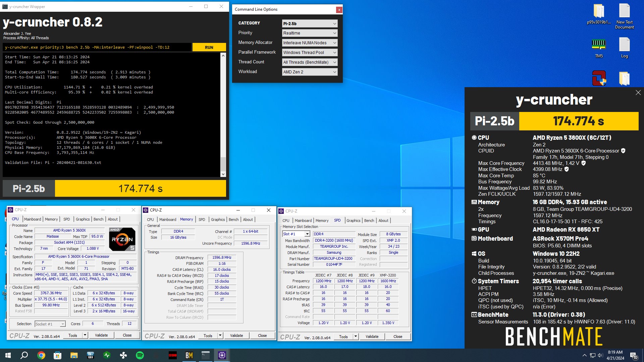The width and height of the screenshot is (644, 362).
Task: Click Close in the CPU-Z CPU window
Action: 127,335
